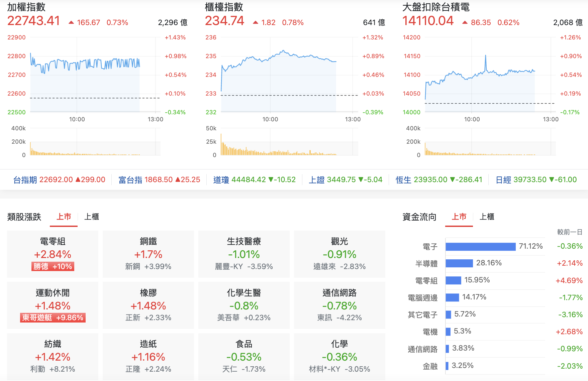
Task: Open 紡織 sector card
Action: click(53, 357)
